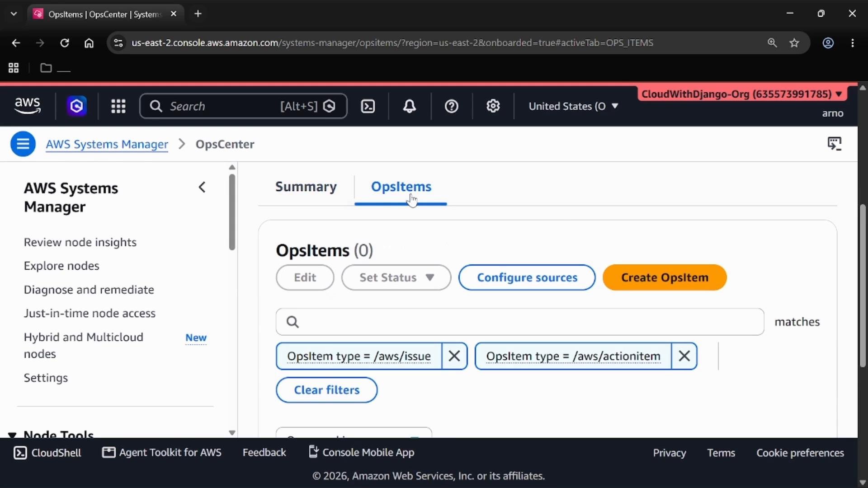Image resolution: width=868 pixels, height=488 pixels.
Task: Go to the browser home page
Action: click(x=89, y=43)
